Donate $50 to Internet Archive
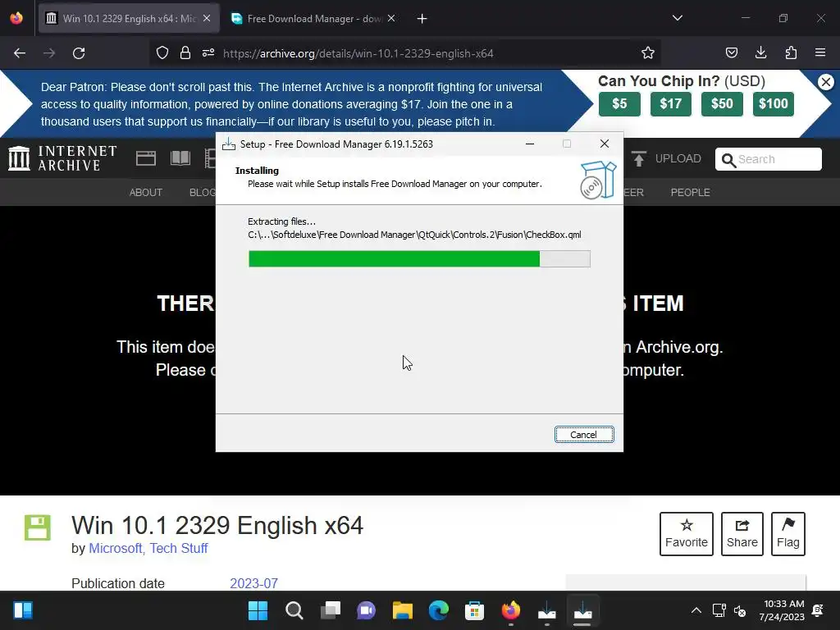The image size is (840, 630). (722, 104)
